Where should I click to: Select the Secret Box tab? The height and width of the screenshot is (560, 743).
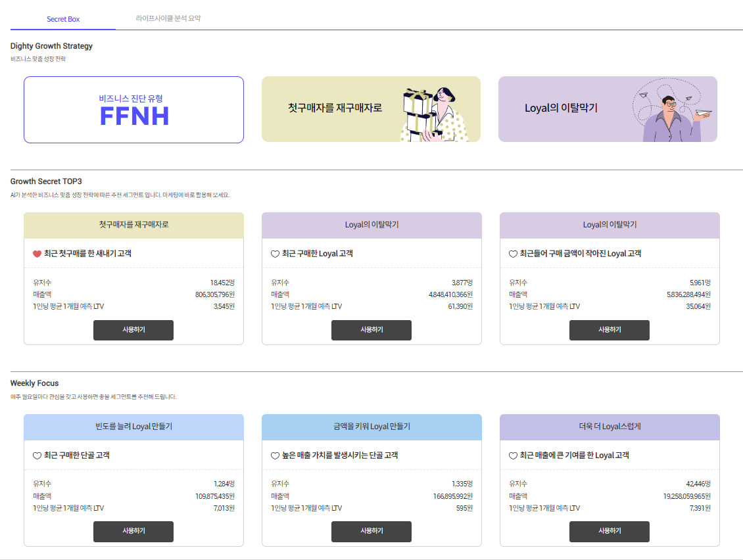click(x=63, y=19)
